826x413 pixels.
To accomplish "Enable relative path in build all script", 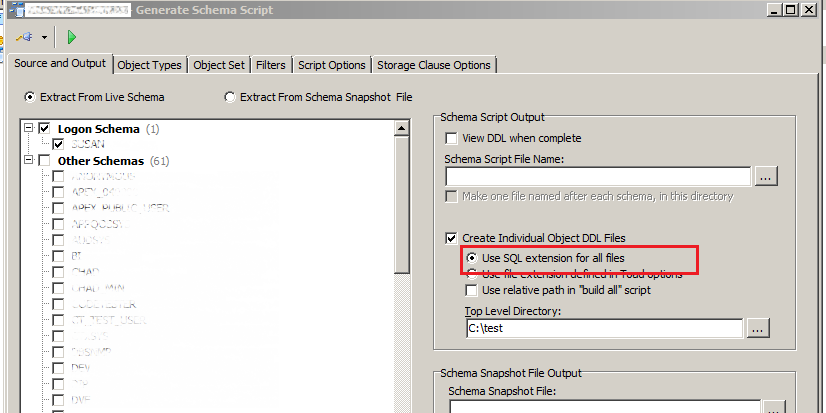I will (472, 290).
